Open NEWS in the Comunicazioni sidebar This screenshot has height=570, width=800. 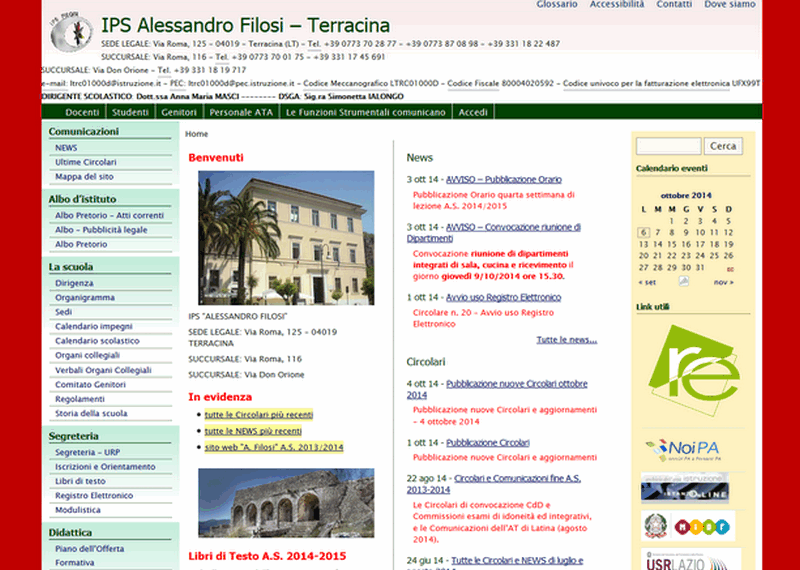point(66,147)
